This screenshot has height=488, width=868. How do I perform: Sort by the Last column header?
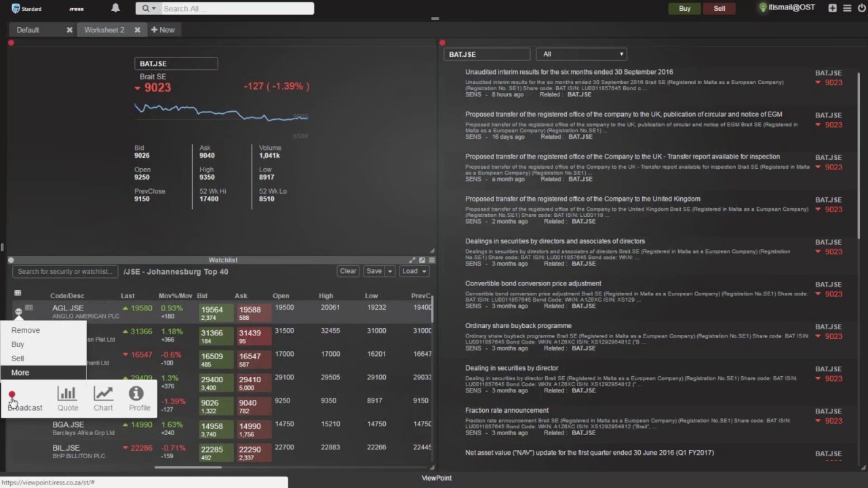point(127,296)
